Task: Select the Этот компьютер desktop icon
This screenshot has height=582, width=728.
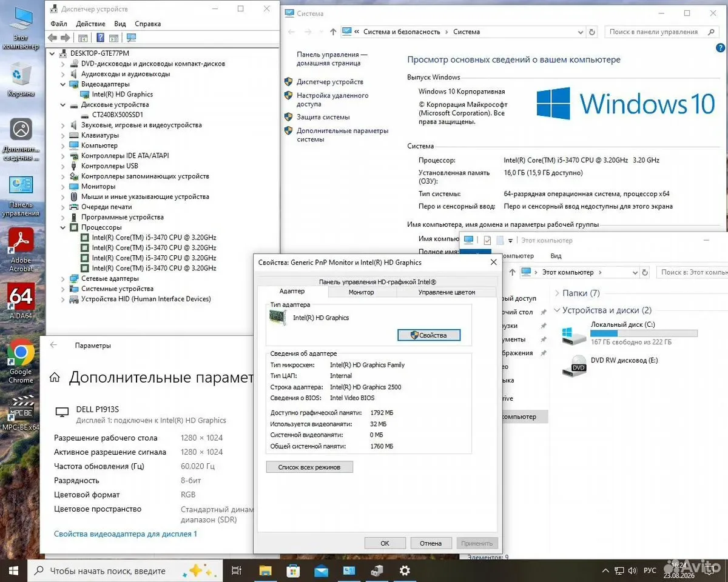Action: (x=21, y=28)
